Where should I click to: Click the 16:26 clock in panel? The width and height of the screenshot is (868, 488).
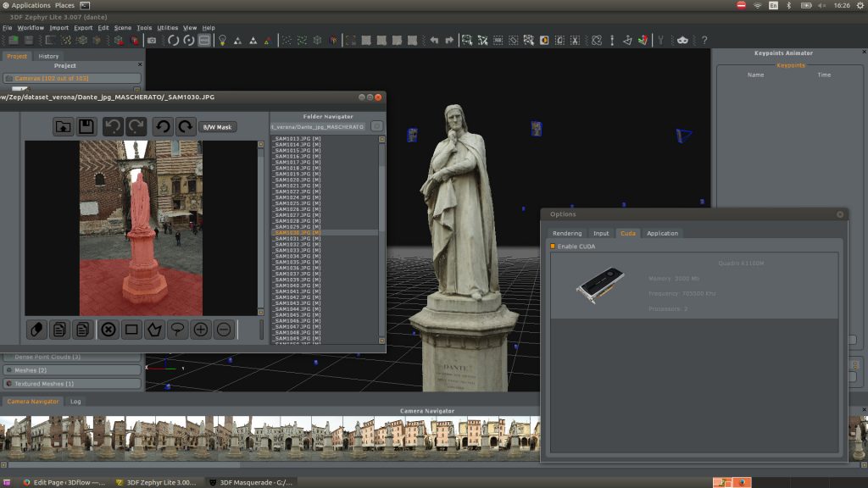coord(842,6)
